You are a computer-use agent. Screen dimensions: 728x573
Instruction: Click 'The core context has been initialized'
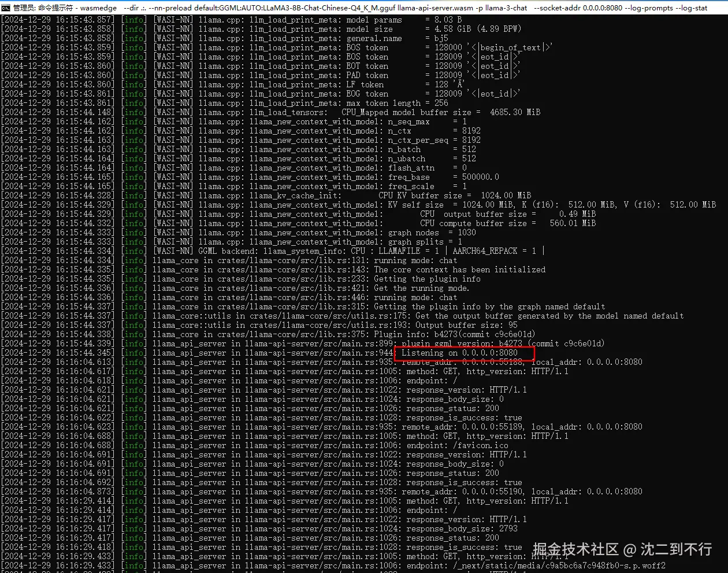459,269
